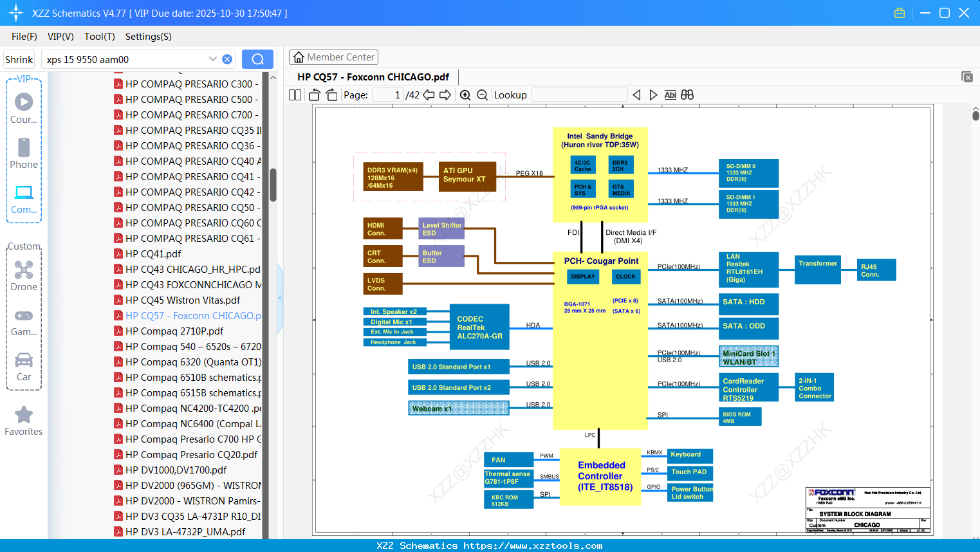Click the XZZ app logo in title bar

coord(15,13)
